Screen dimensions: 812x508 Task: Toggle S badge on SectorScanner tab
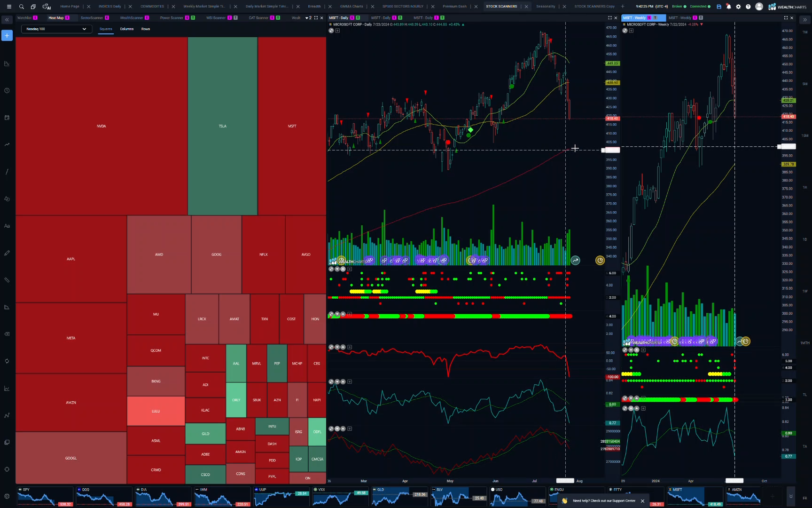pyautogui.click(x=107, y=18)
